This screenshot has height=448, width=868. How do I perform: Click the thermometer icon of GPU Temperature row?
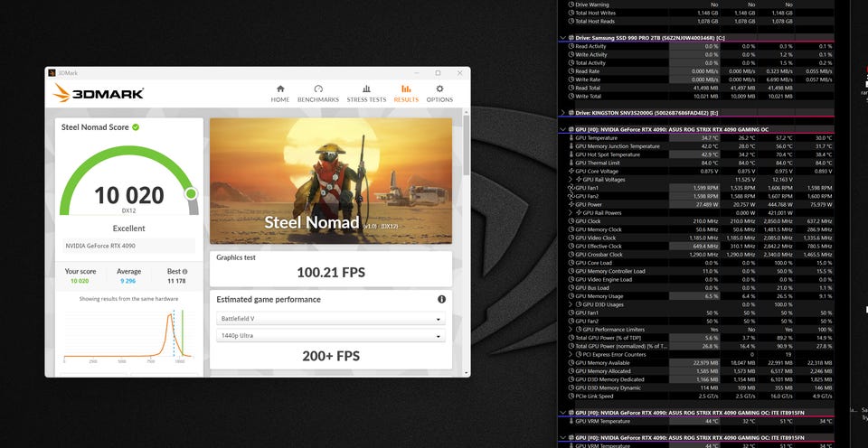tap(571, 137)
